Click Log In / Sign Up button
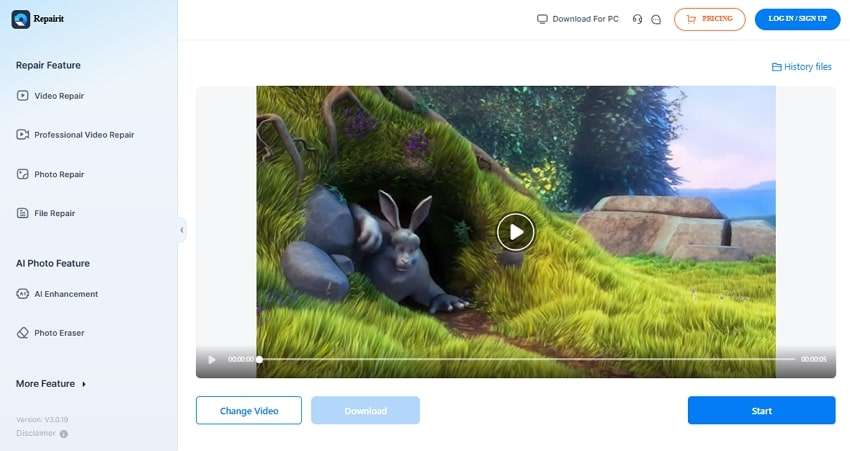850x451 pixels. click(x=797, y=19)
